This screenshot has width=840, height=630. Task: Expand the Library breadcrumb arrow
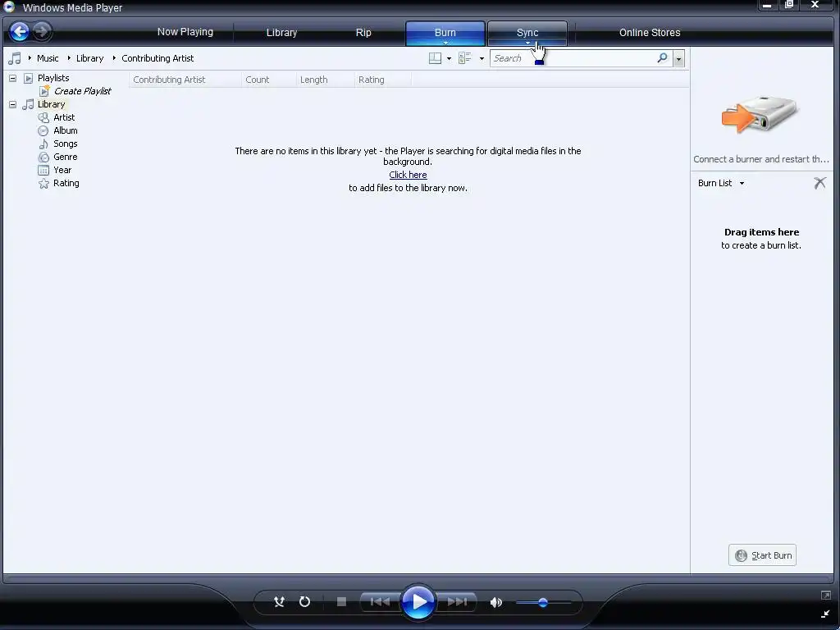pyautogui.click(x=69, y=58)
